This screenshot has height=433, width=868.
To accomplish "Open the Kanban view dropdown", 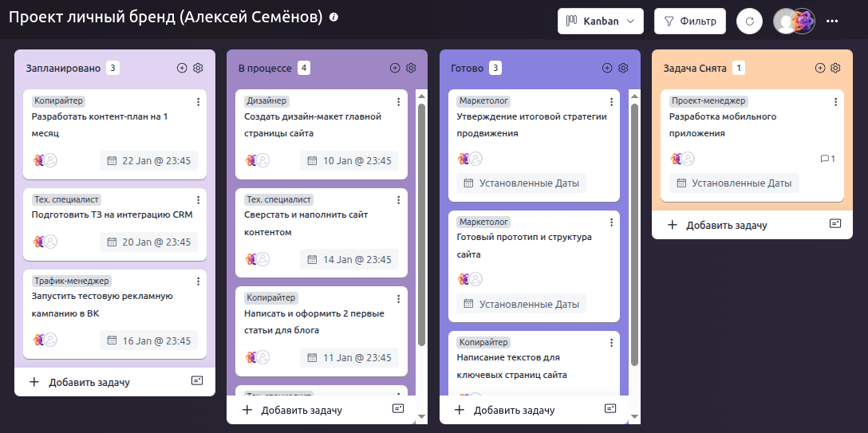I will tap(600, 22).
